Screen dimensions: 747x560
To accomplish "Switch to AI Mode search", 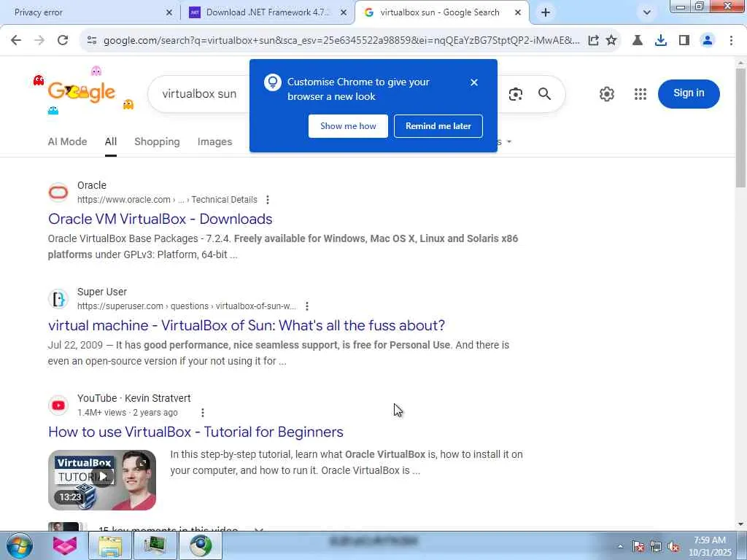I will click(x=67, y=141).
